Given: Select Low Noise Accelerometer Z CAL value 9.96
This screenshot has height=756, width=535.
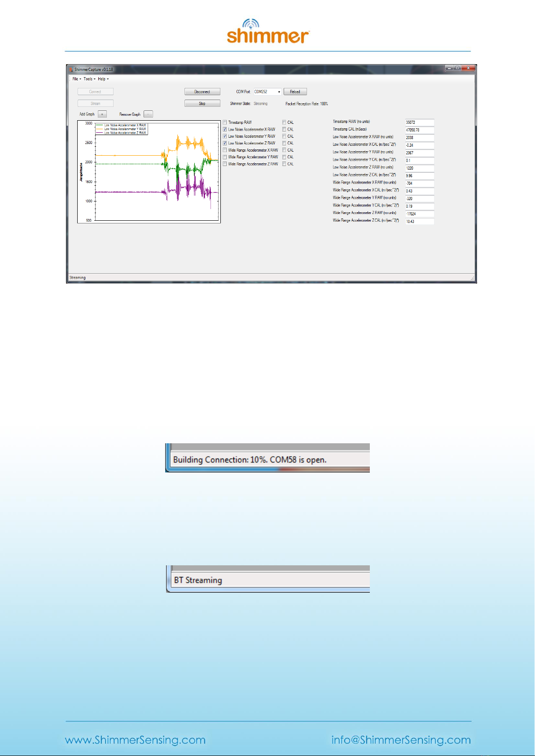Looking at the screenshot, I should tap(420, 176).
